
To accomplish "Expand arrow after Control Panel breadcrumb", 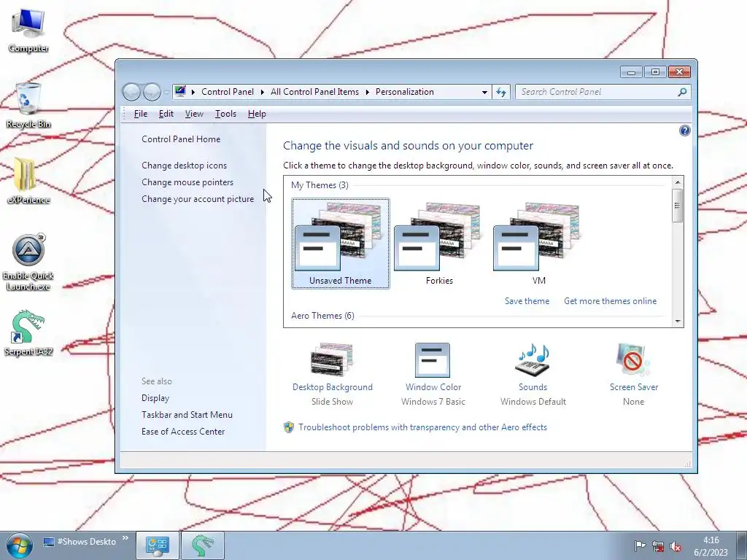I will pyautogui.click(x=262, y=92).
